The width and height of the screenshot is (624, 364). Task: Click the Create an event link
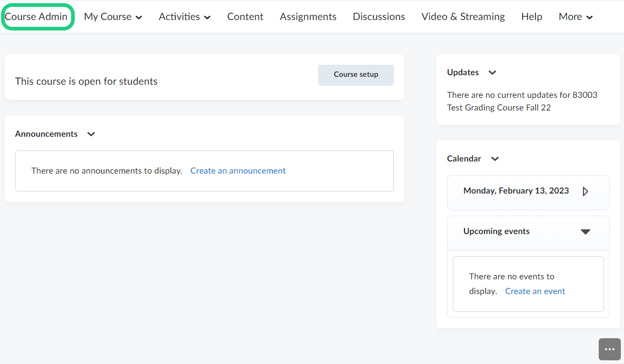[535, 291]
